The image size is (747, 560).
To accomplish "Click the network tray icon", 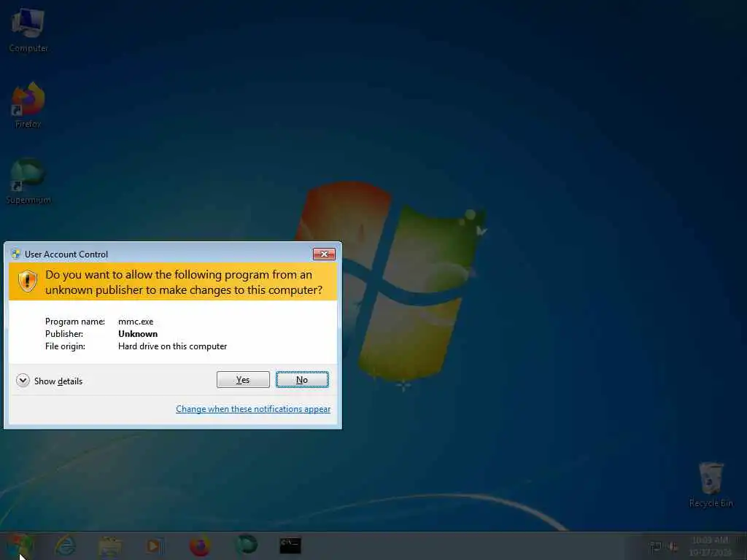I will pos(656,547).
